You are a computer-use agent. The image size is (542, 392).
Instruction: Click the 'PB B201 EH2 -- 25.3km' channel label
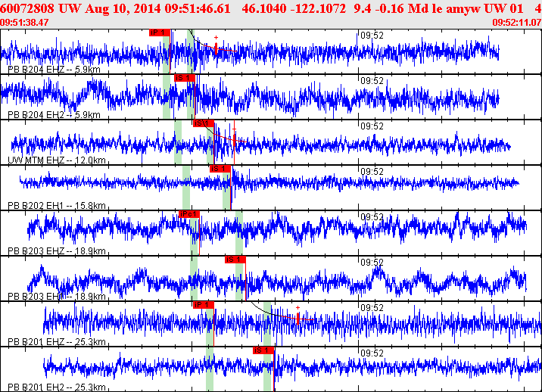click(57, 387)
